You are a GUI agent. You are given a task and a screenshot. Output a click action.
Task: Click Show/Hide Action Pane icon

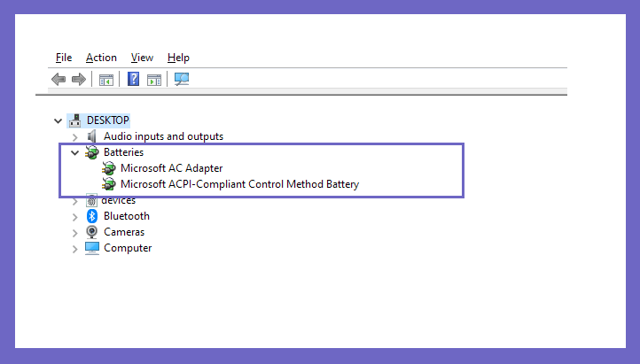[154, 80]
